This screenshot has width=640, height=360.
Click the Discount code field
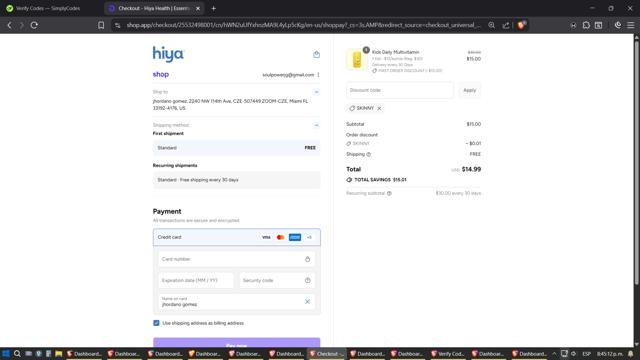[400, 90]
